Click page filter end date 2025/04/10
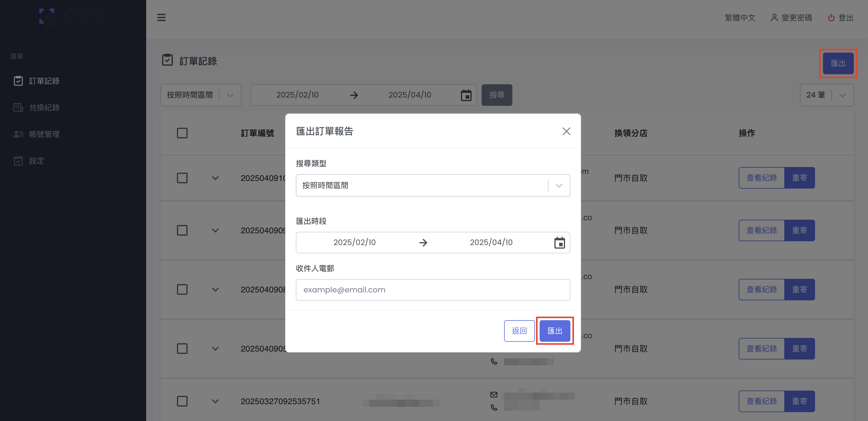The image size is (868, 421). pos(410,95)
